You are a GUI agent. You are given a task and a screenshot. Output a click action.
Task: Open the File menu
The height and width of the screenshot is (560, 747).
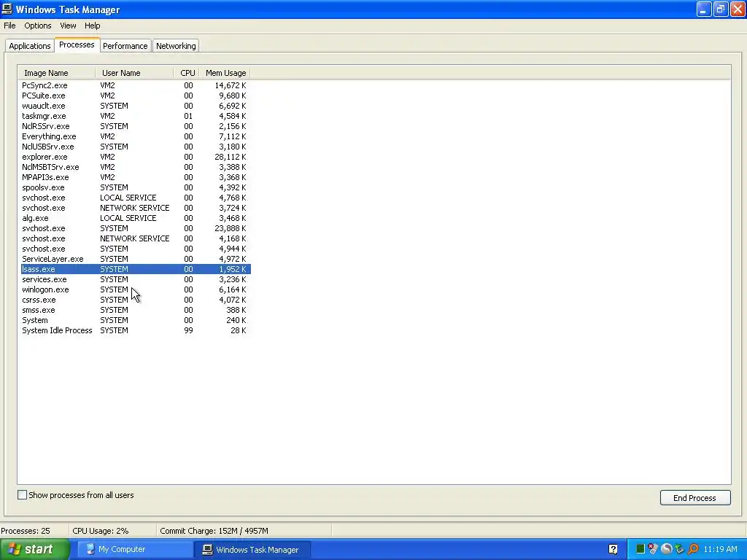click(x=9, y=26)
